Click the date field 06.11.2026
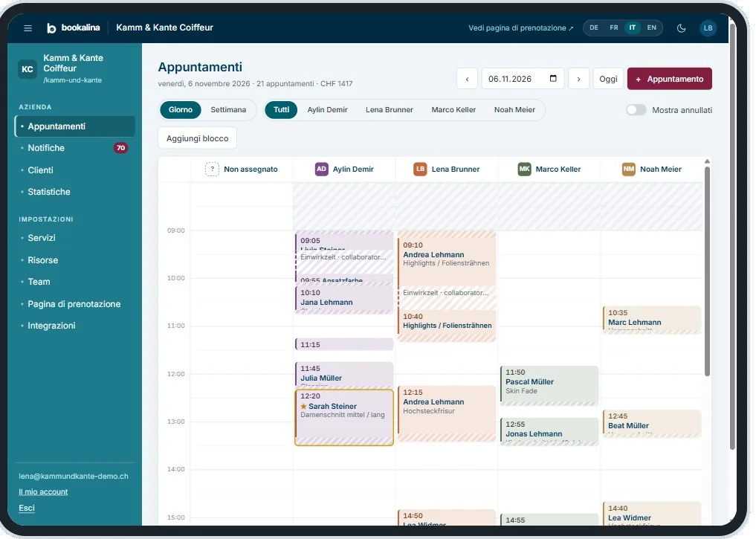The height and width of the screenshot is (539, 756). click(x=523, y=79)
